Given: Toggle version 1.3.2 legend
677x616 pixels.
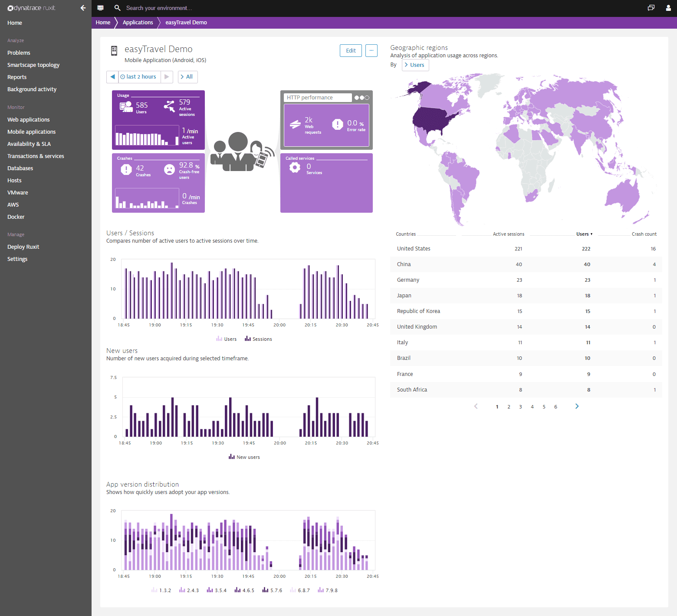Looking at the screenshot, I should pos(161,590).
